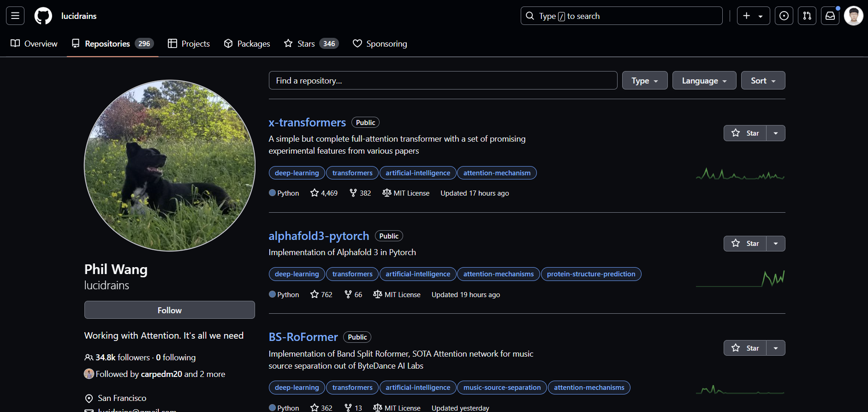This screenshot has height=412, width=868.
Task: Click music-source-separation topic tag
Action: point(502,388)
